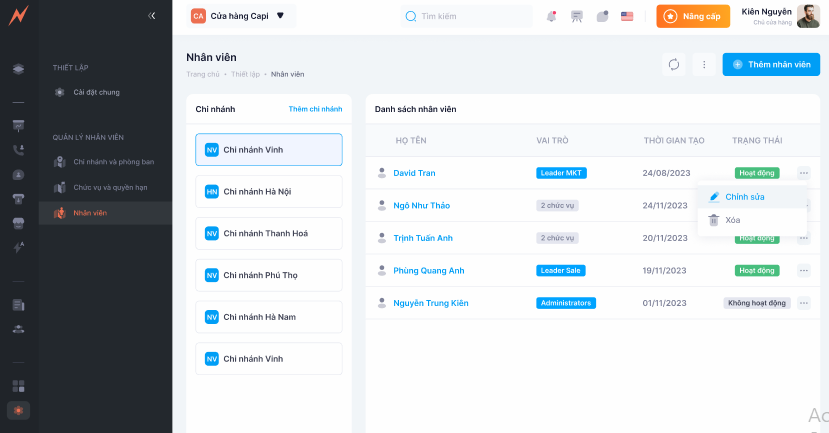Click the Thêm nhân viên button
This screenshot has width=829, height=433.
pos(771,64)
